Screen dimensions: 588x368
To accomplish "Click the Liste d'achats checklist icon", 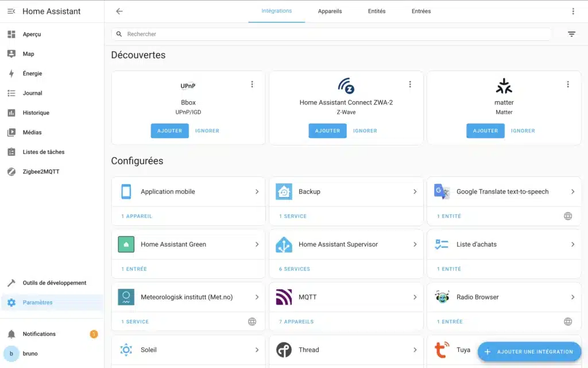I will click(x=442, y=244).
